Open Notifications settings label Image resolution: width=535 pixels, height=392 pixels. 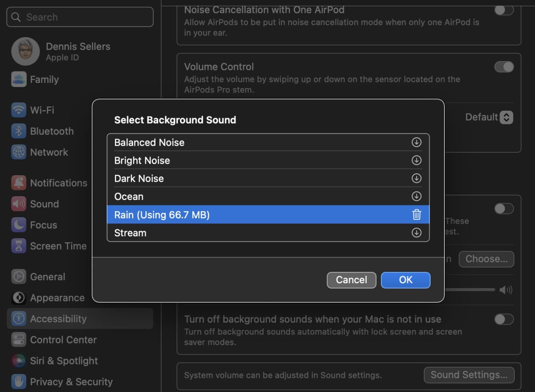click(x=58, y=183)
